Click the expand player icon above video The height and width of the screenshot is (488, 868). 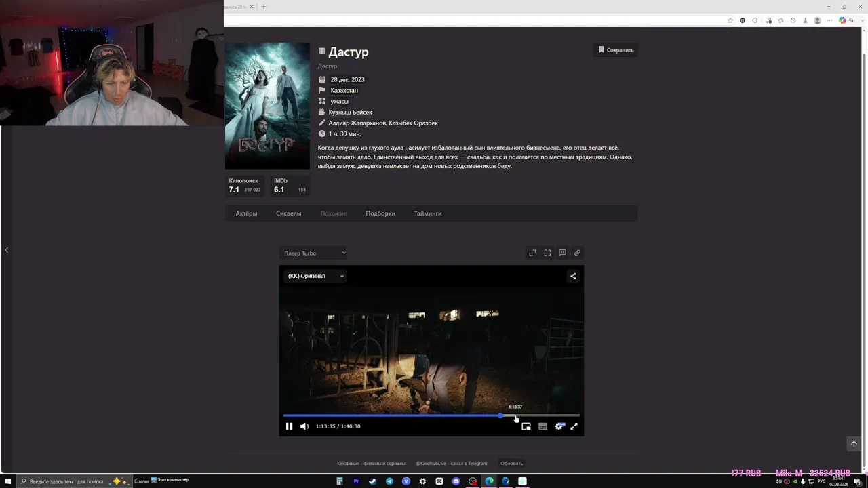tap(532, 253)
